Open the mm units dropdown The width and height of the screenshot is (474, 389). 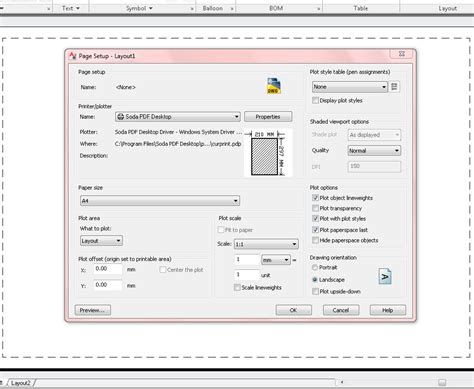[x=276, y=260]
